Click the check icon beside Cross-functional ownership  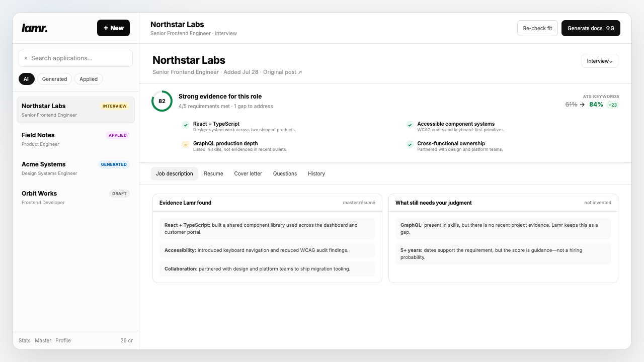click(x=410, y=144)
